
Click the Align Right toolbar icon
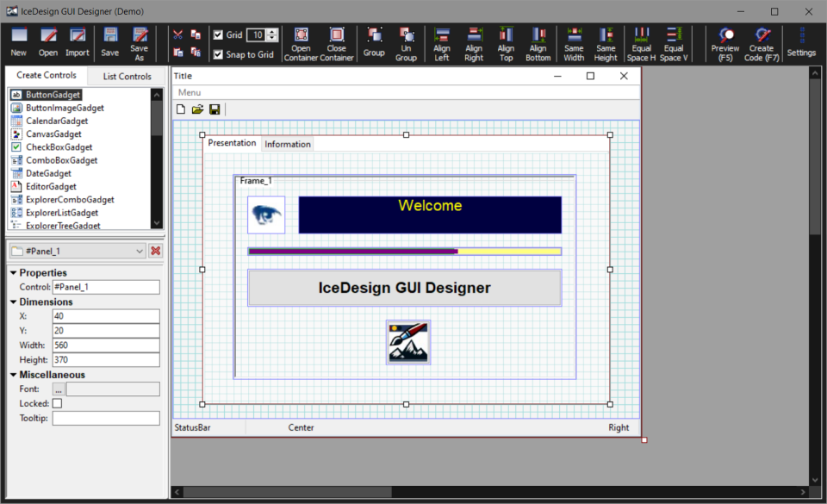(x=474, y=44)
